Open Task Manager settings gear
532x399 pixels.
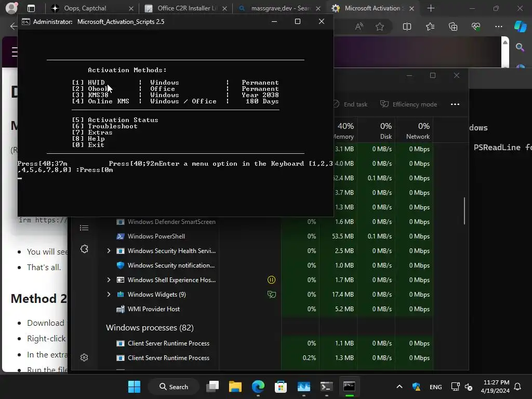click(x=84, y=357)
